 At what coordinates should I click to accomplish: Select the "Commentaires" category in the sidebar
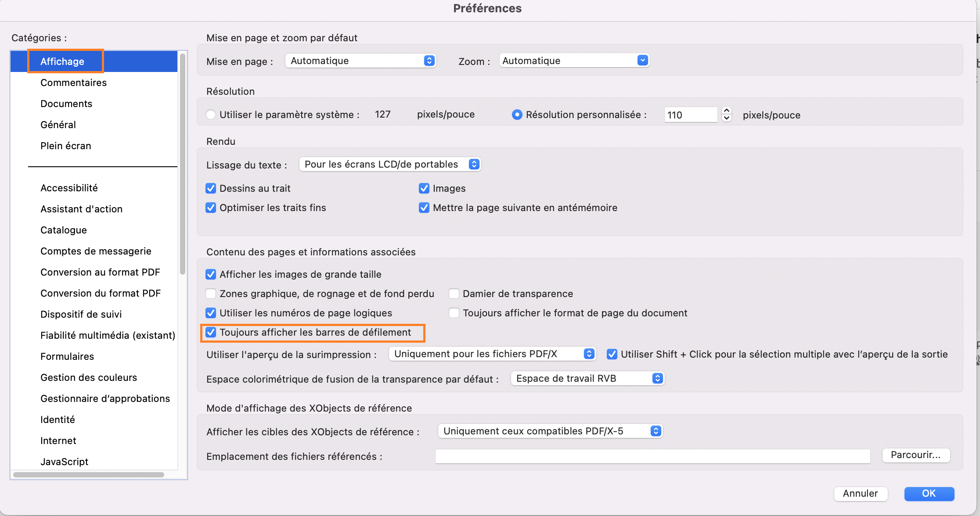click(x=73, y=82)
